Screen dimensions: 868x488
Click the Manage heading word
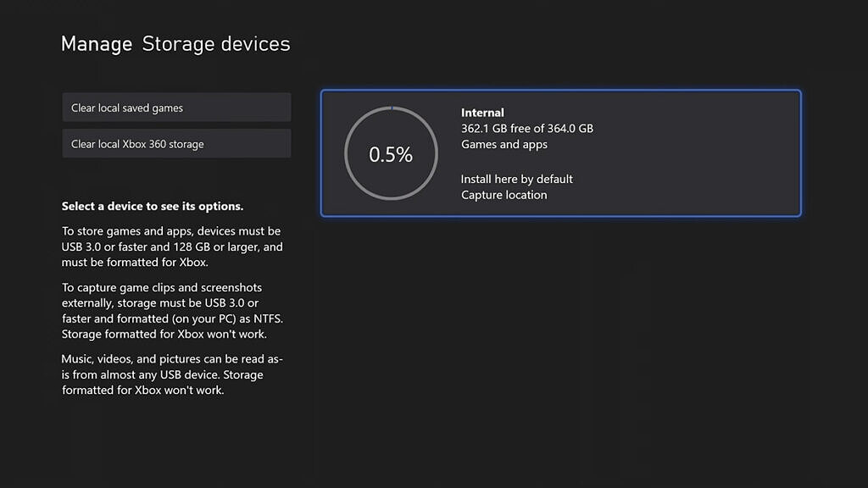(97, 44)
